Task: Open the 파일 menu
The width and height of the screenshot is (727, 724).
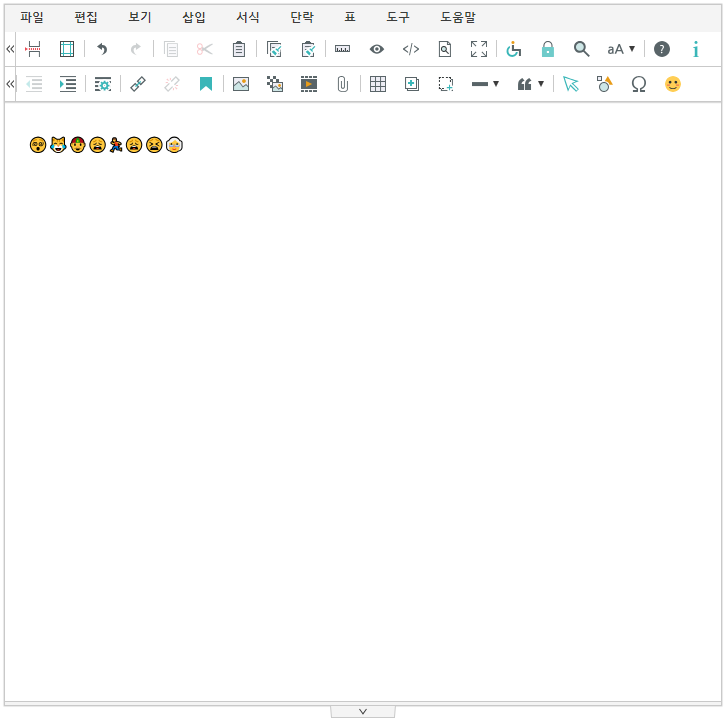Action: tap(32, 17)
